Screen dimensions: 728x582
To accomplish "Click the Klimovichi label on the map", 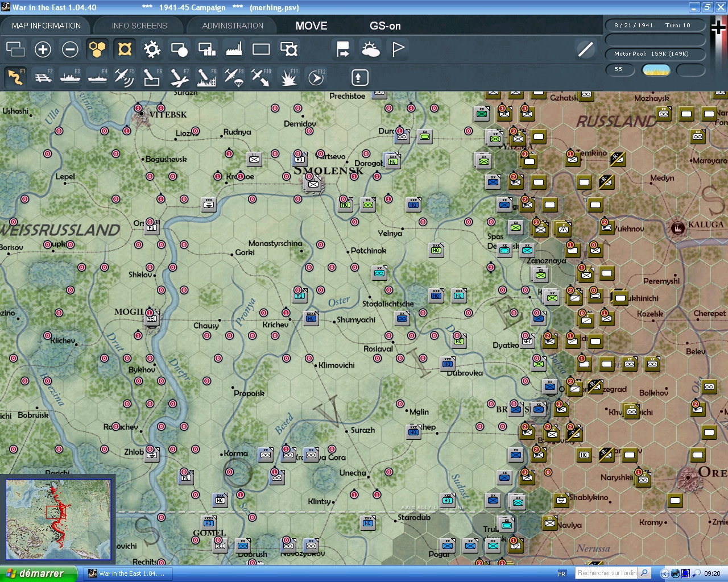I will coord(337,365).
